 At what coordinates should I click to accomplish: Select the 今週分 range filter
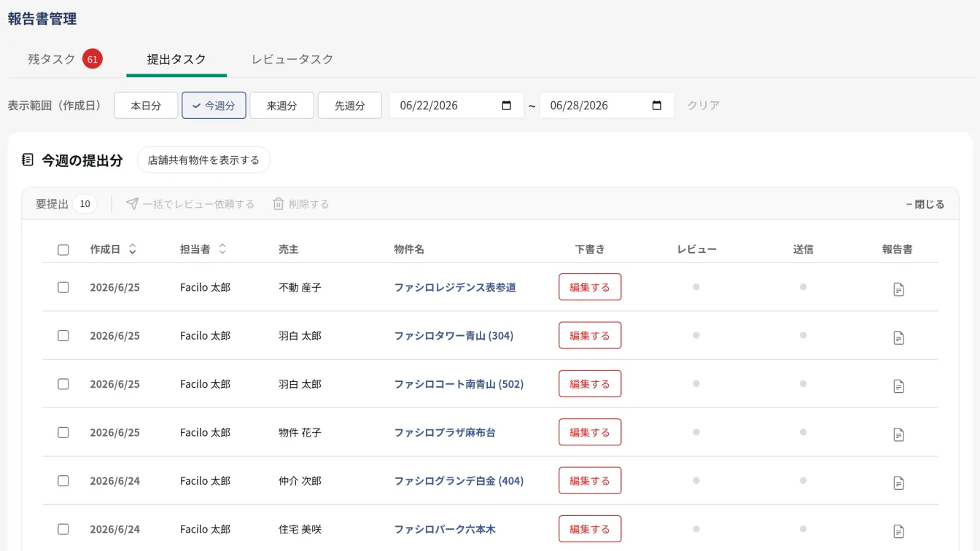coord(214,106)
